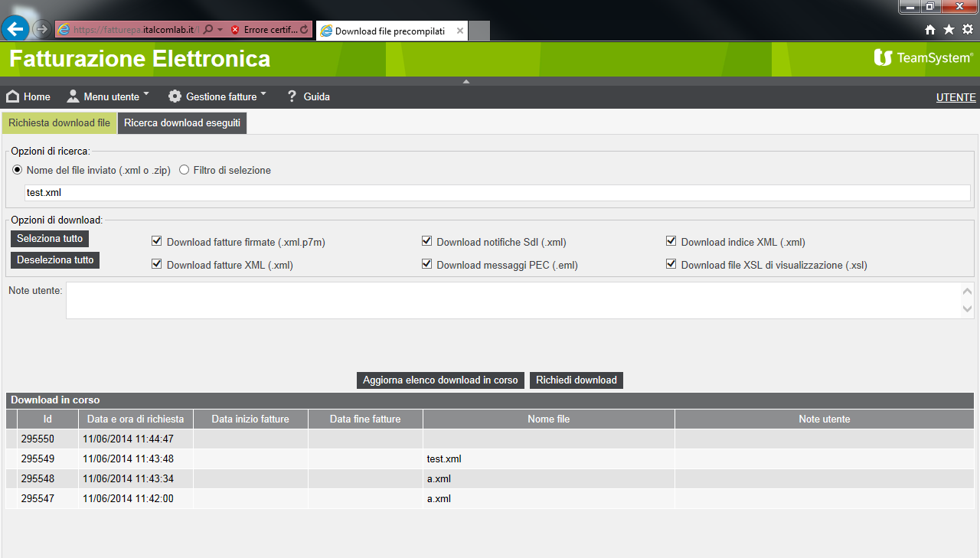The image size is (980, 558).
Task: Toggle Download fatture firmate (.xml.p7m) checkbox
Action: [157, 241]
